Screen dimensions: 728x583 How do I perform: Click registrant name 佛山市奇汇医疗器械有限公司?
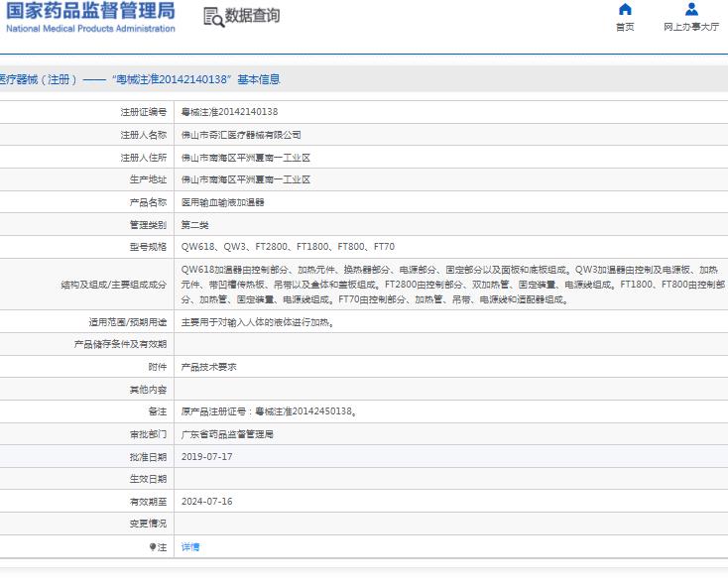pyautogui.click(x=241, y=135)
